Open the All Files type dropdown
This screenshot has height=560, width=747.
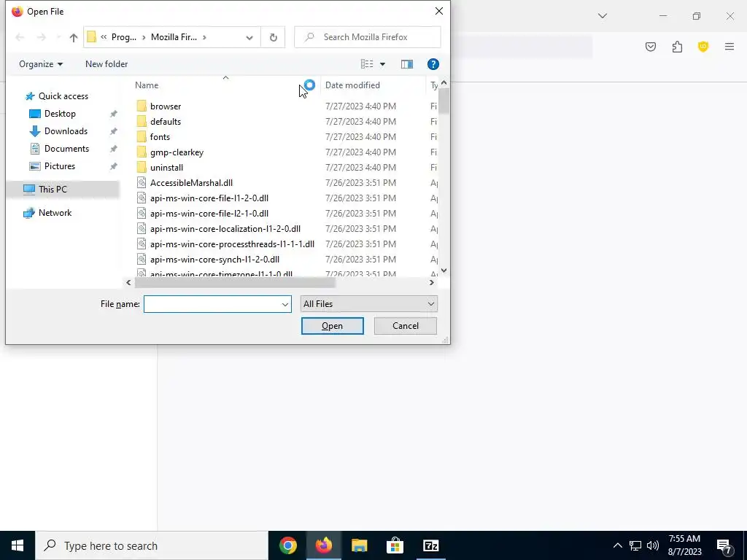pos(368,304)
